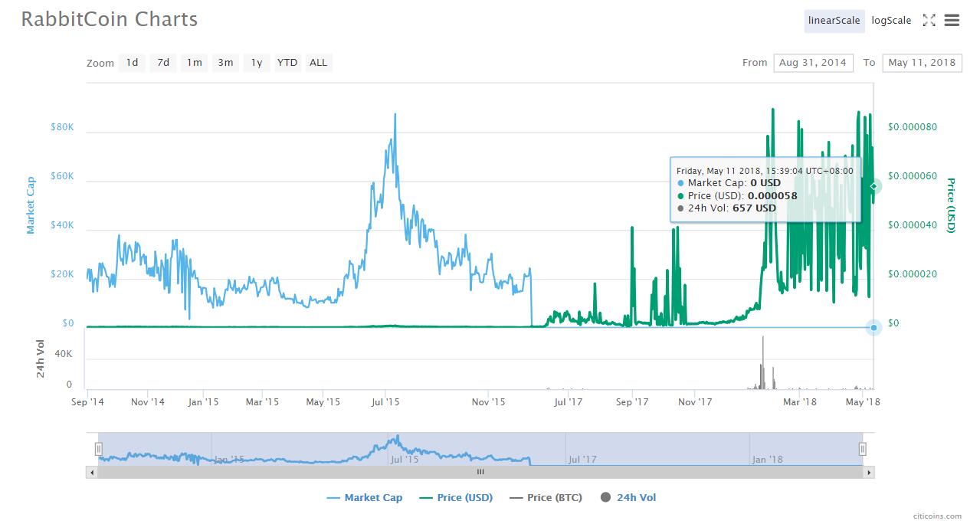This screenshot has width=980, height=524.
Task: Click the $80K market cap axis value
Action: point(62,127)
